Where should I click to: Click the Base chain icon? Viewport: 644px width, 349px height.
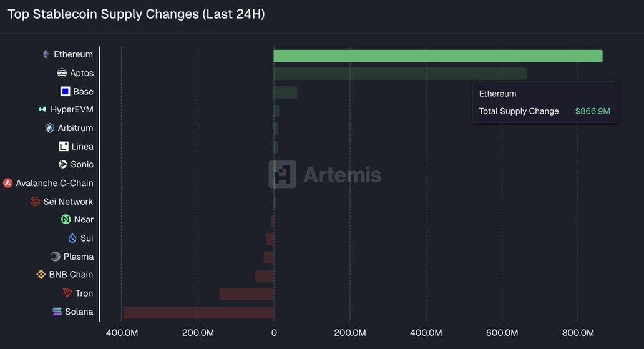coord(65,91)
